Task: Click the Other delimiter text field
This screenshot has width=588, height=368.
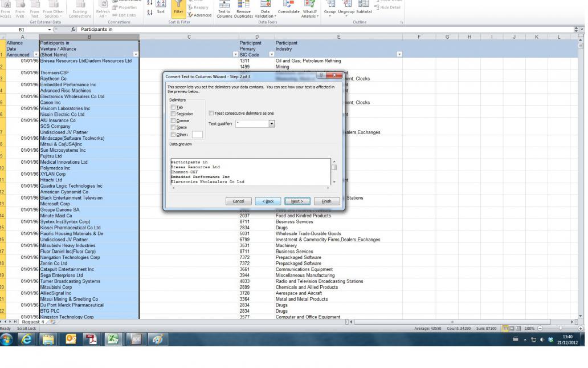Action: click(x=197, y=135)
